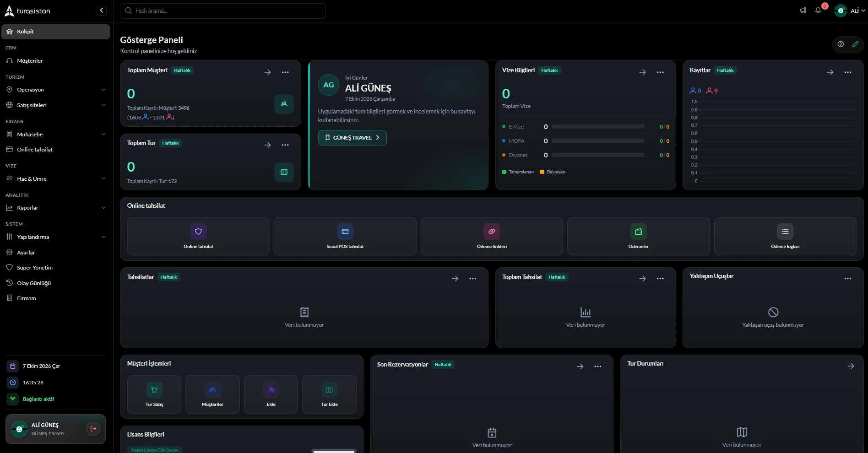Click the green edit pencil icon

point(855,44)
